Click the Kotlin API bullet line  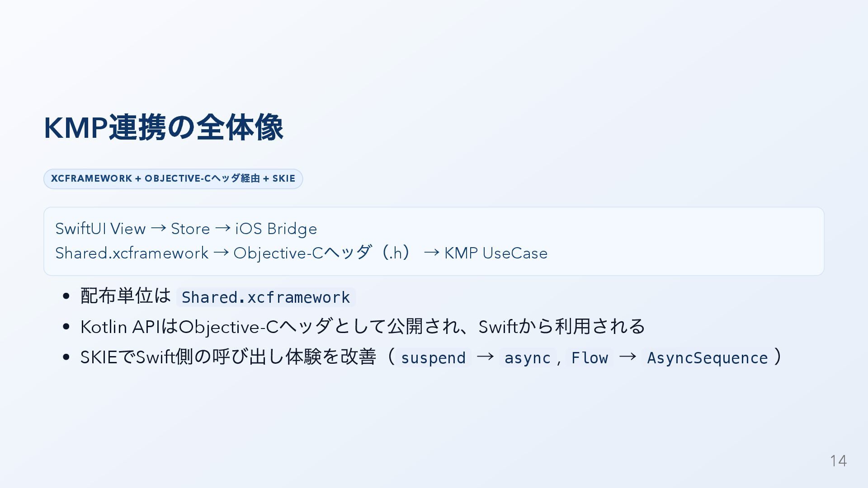click(x=363, y=326)
